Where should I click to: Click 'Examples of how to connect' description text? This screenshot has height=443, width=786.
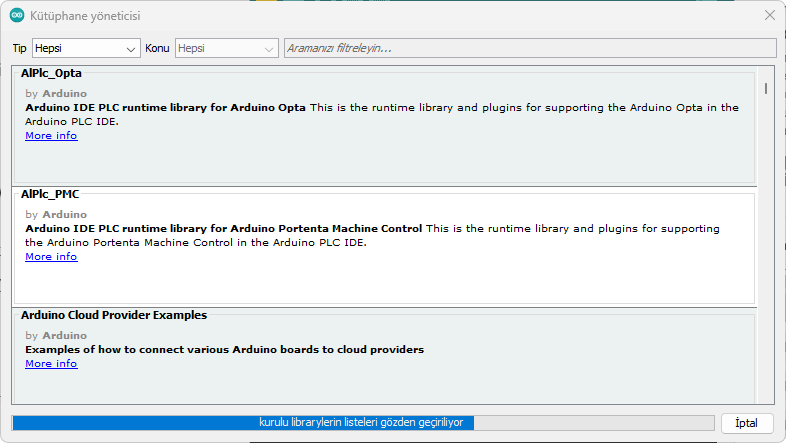(225, 350)
